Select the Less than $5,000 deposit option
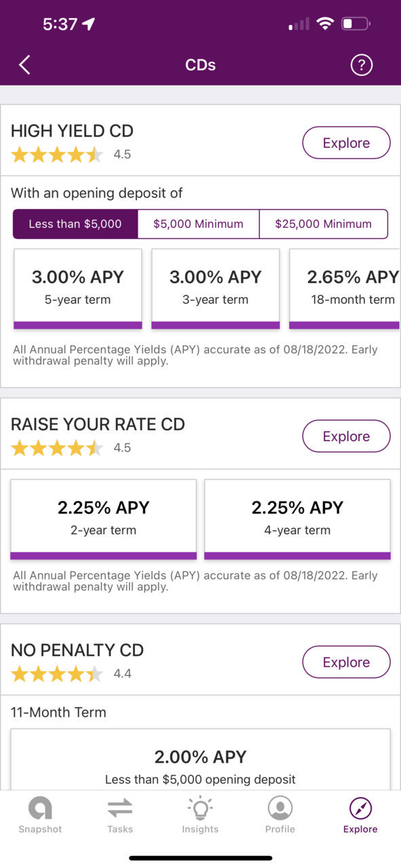Viewport: 401px width, 868px height. 75,224
